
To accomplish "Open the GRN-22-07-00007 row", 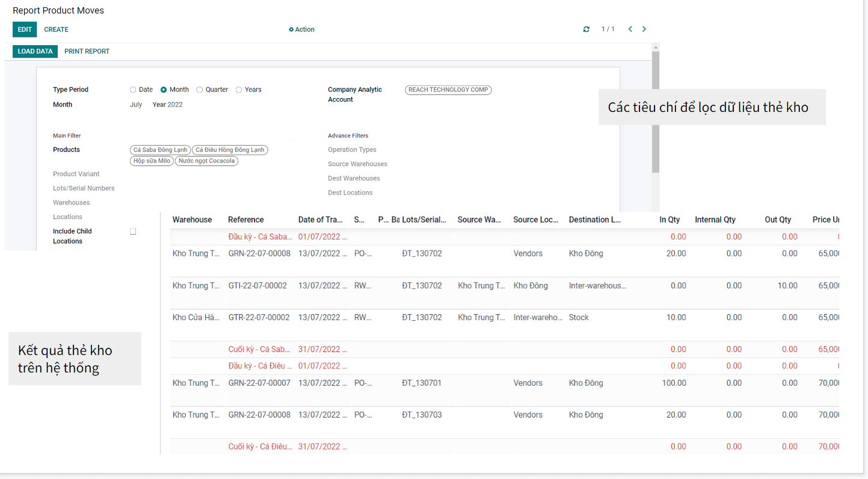I will [x=259, y=383].
